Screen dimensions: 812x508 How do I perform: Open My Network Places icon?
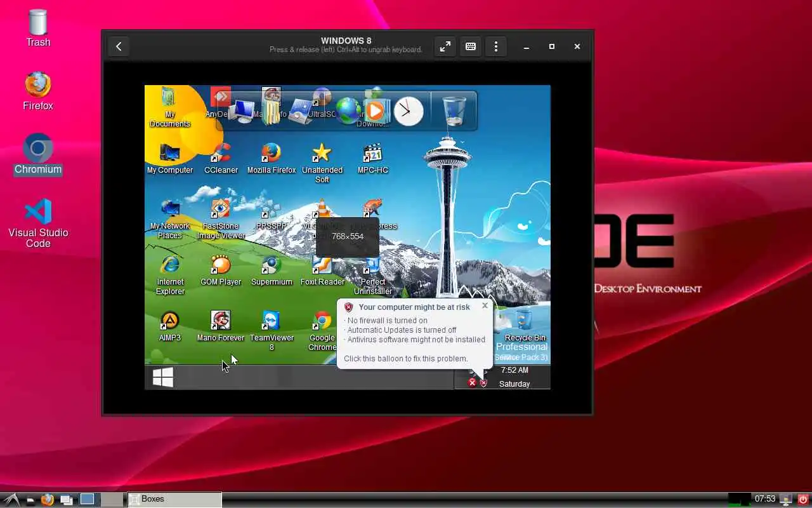[169, 219]
